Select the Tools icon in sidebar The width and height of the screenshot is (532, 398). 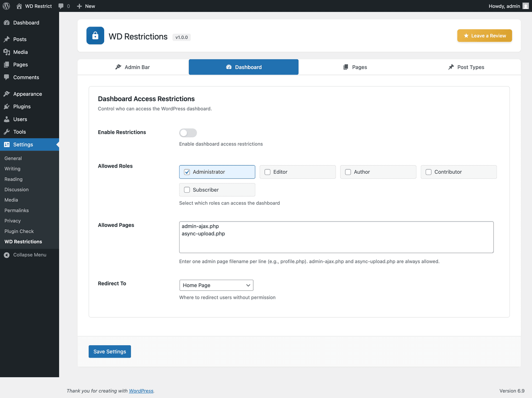tap(7, 132)
